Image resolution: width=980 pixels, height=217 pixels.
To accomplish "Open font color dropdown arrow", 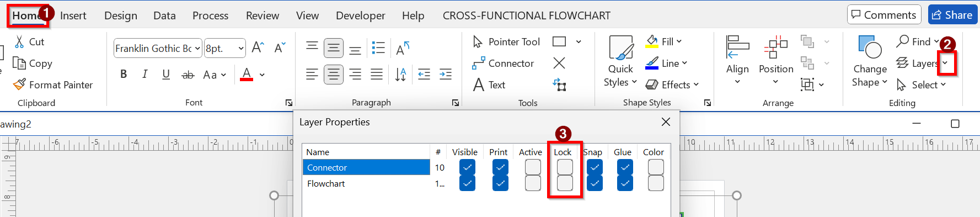I will (x=262, y=75).
